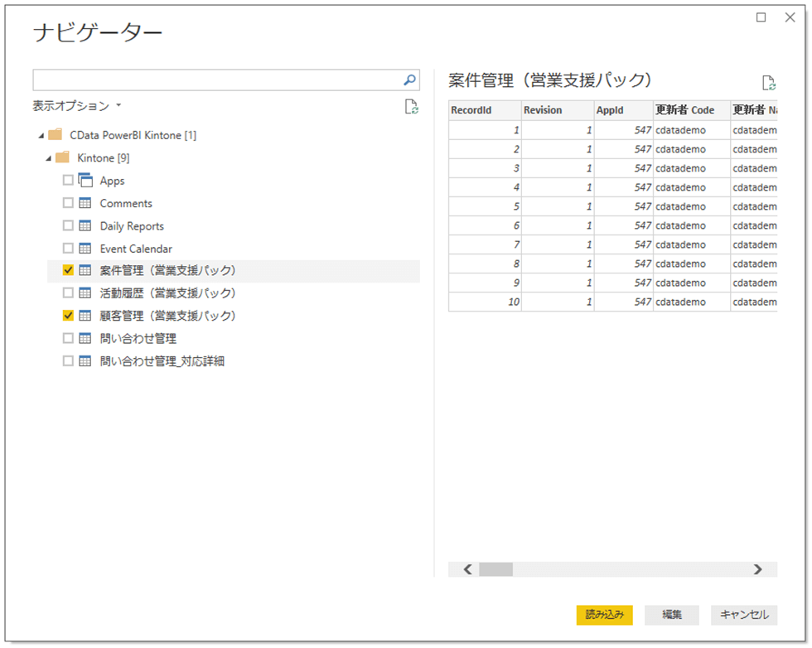812x648 pixels.
Task: Check the Daily Reports checkbox
Action: 68,225
